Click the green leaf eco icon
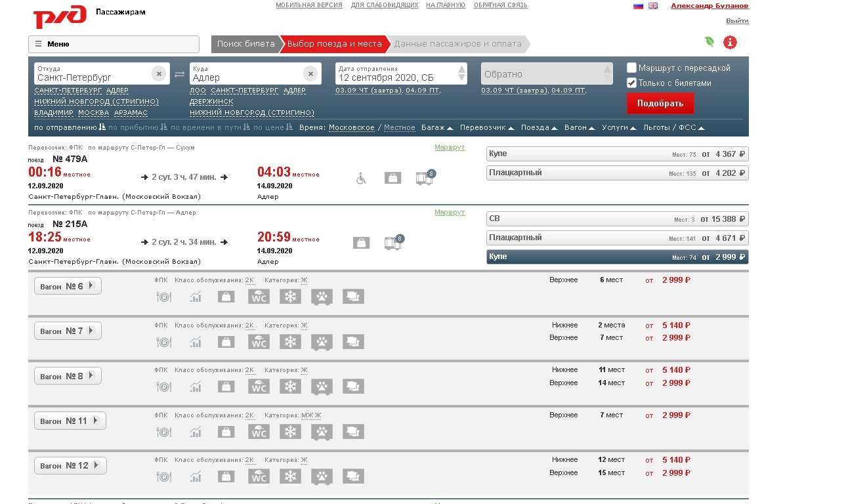Image resolution: width=846 pixels, height=504 pixels. click(709, 42)
